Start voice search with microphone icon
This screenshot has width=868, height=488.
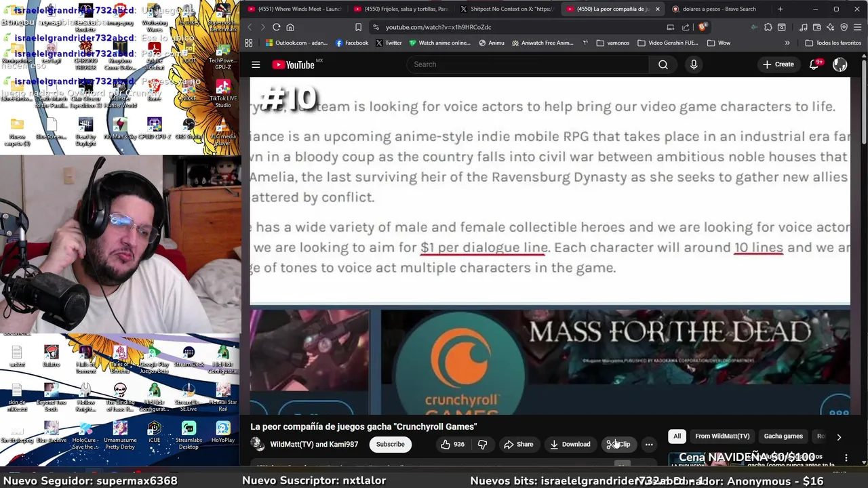point(694,64)
